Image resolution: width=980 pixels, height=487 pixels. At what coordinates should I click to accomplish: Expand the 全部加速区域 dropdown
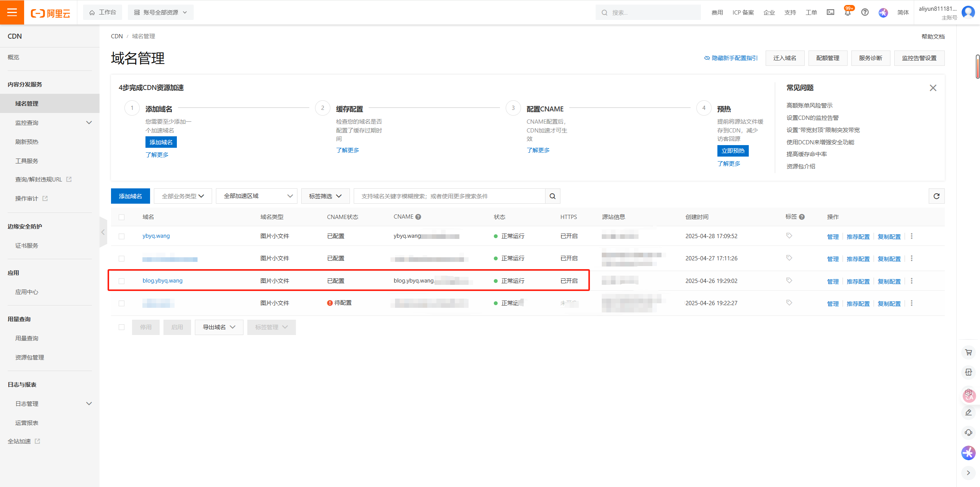257,196
